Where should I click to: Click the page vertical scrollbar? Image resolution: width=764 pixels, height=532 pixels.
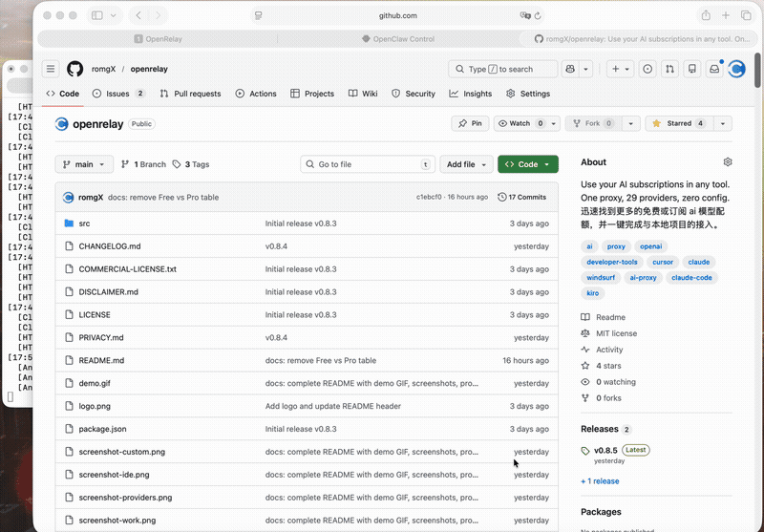(x=757, y=71)
